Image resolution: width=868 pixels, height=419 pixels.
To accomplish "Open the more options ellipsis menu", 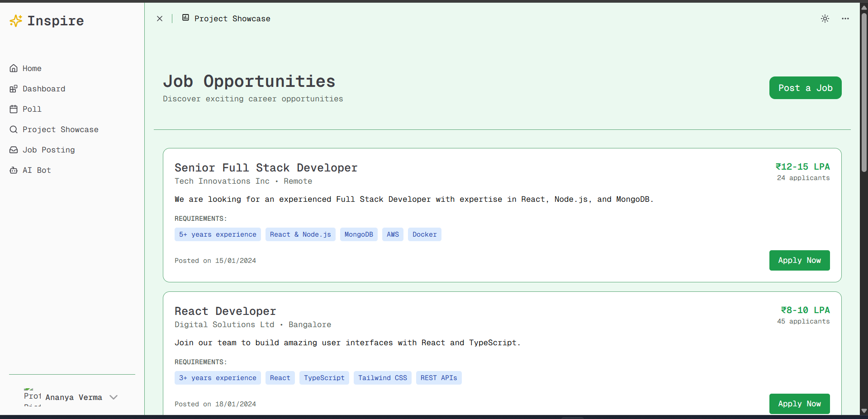I will click(x=845, y=19).
